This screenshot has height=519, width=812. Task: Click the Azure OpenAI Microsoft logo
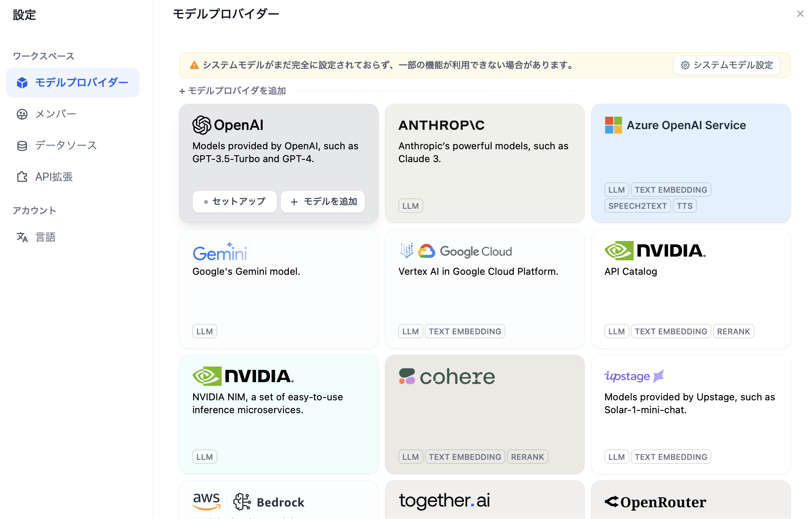pos(613,125)
